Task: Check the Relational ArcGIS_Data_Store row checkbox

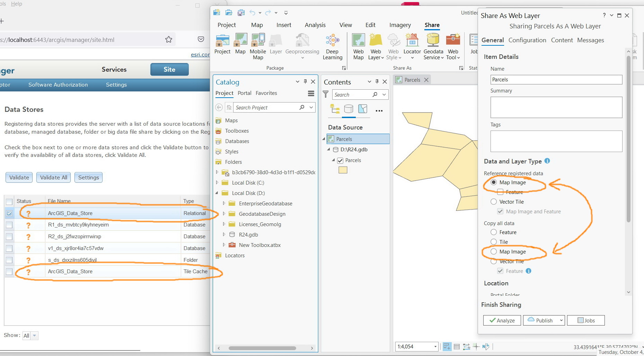Action: pos(9,213)
